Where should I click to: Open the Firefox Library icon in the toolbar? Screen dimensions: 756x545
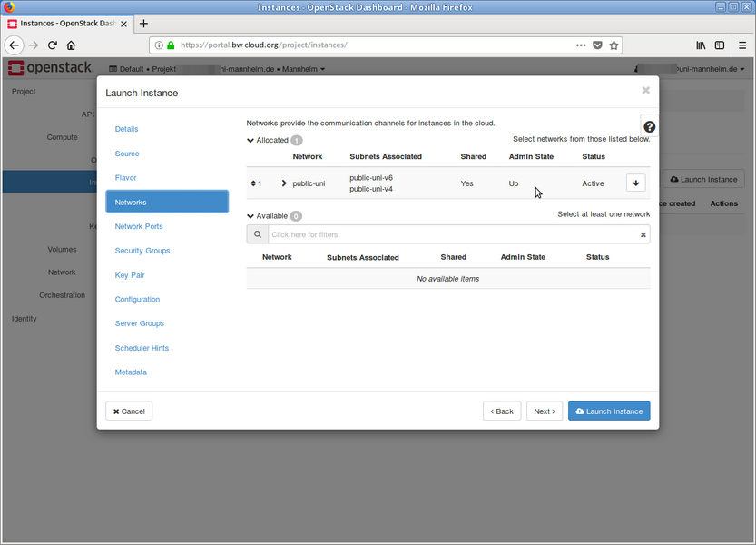[x=700, y=45]
